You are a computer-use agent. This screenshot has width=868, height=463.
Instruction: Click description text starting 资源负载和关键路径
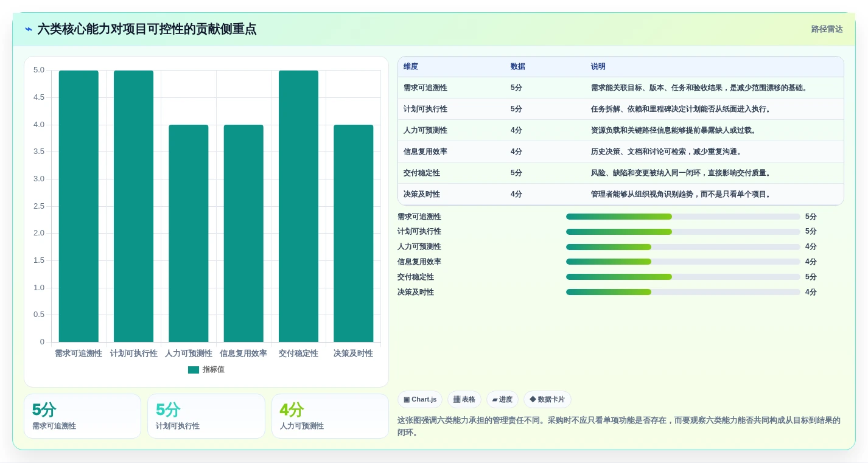click(x=673, y=130)
